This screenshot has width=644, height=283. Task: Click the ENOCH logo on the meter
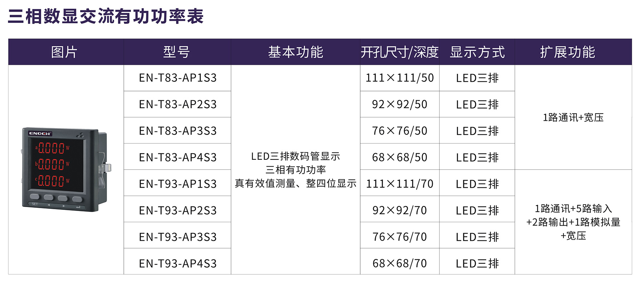click(40, 134)
